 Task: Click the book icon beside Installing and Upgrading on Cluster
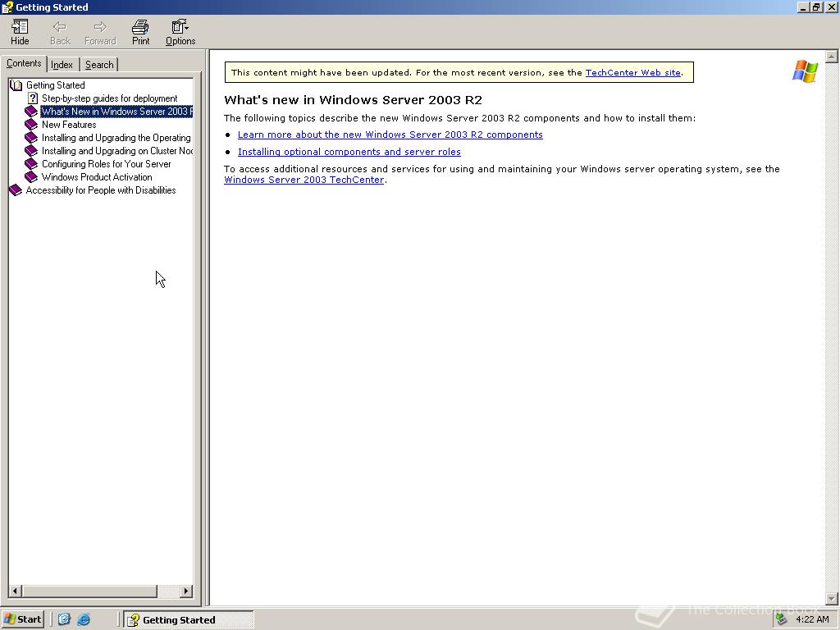31,151
